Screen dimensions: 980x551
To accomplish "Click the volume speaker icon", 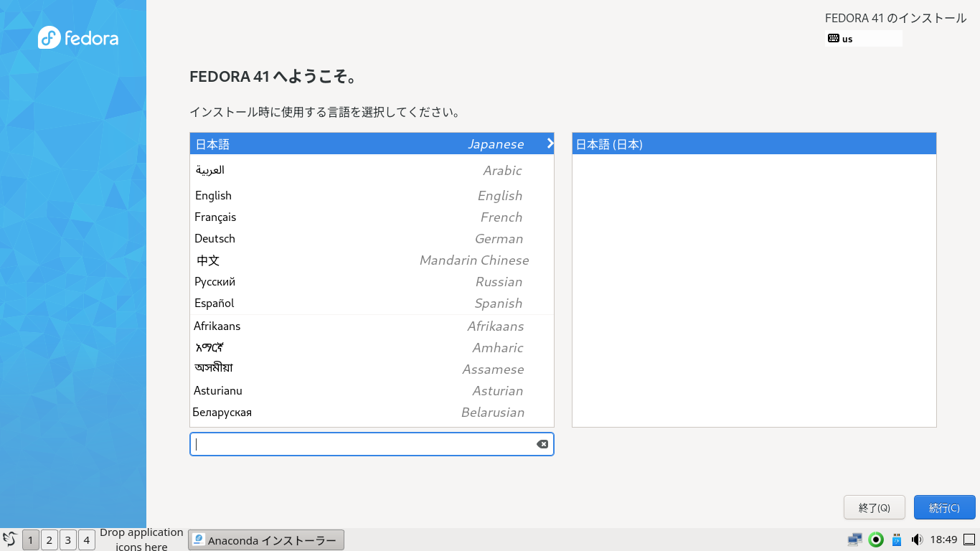I will [x=916, y=540].
